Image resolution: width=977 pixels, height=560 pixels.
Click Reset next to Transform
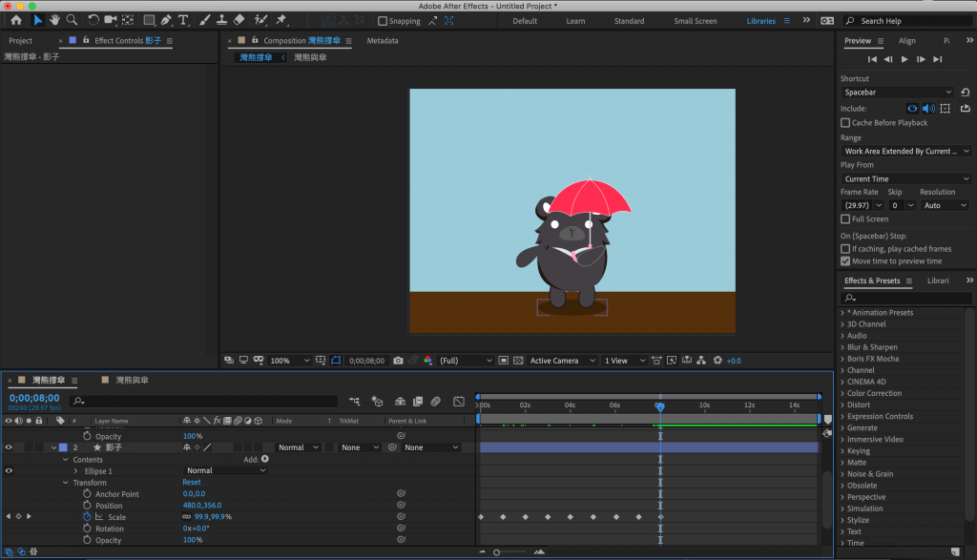click(192, 483)
